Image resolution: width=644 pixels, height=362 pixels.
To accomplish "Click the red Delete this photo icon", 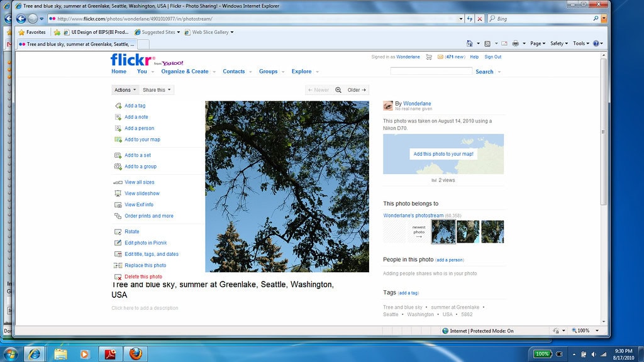I will (x=118, y=277).
